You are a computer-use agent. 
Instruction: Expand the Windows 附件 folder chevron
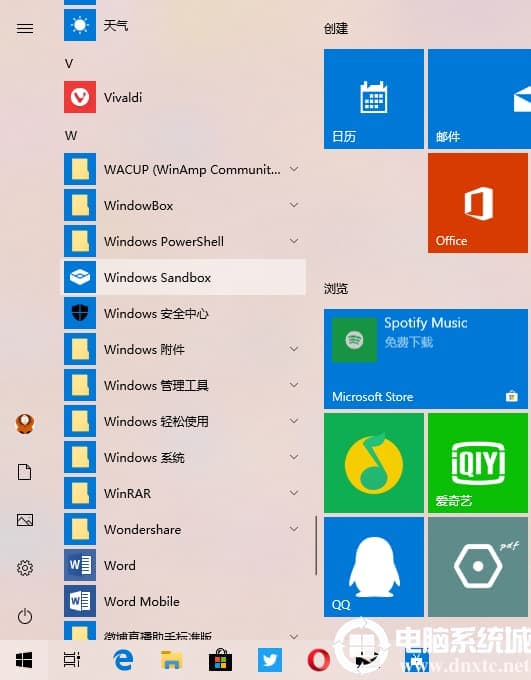[x=294, y=349]
